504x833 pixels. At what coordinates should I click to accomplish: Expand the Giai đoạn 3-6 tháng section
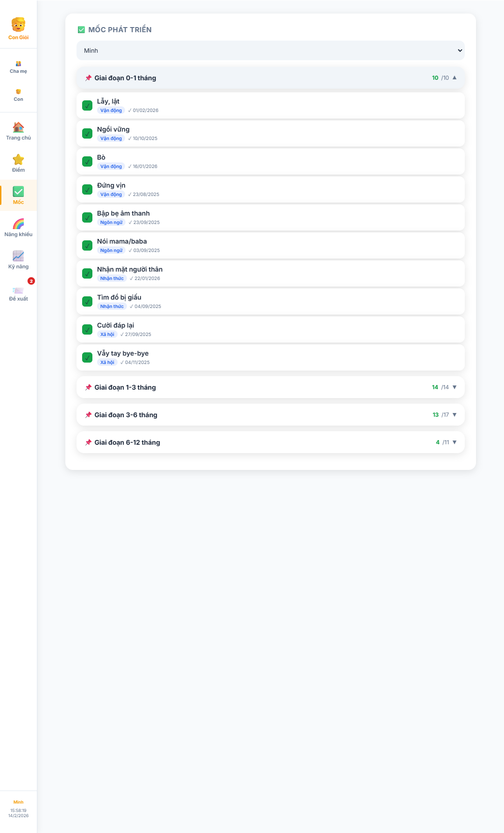coord(270,415)
